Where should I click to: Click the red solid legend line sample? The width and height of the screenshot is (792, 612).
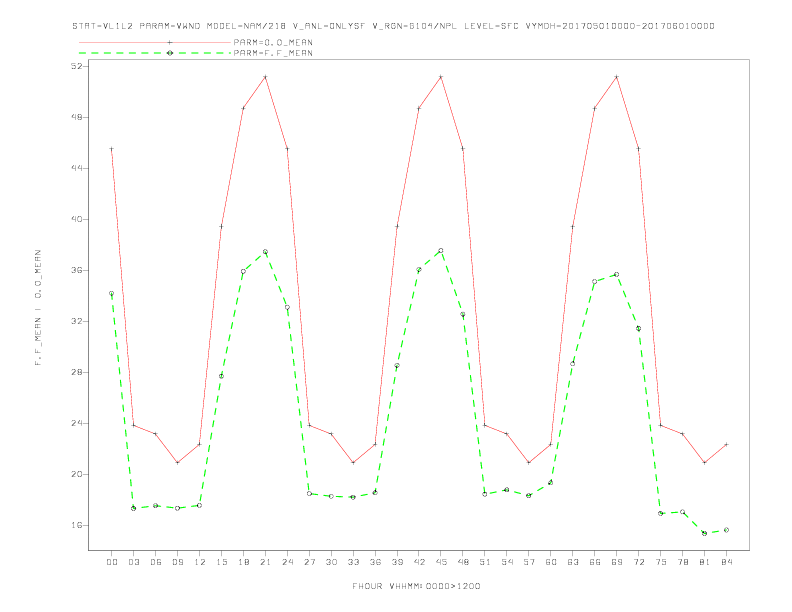point(155,42)
